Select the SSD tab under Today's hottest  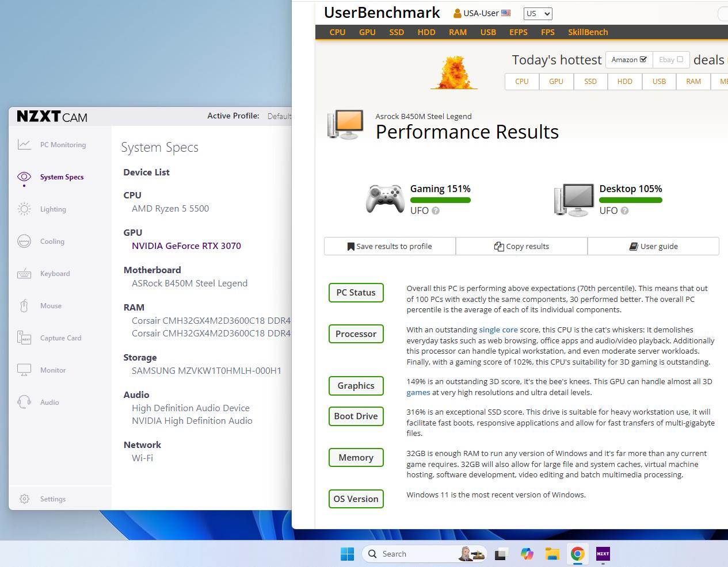pyautogui.click(x=590, y=82)
